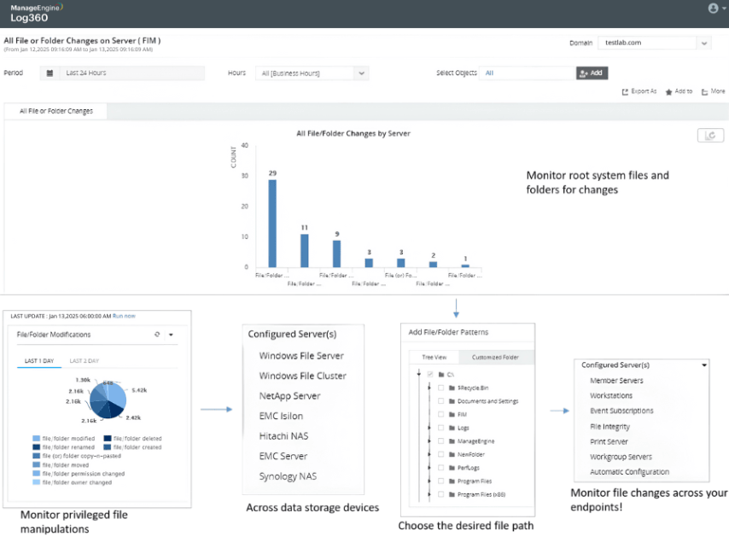729x560 pixels.
Task: Select Member Servers option
Action: pos(616,381)
